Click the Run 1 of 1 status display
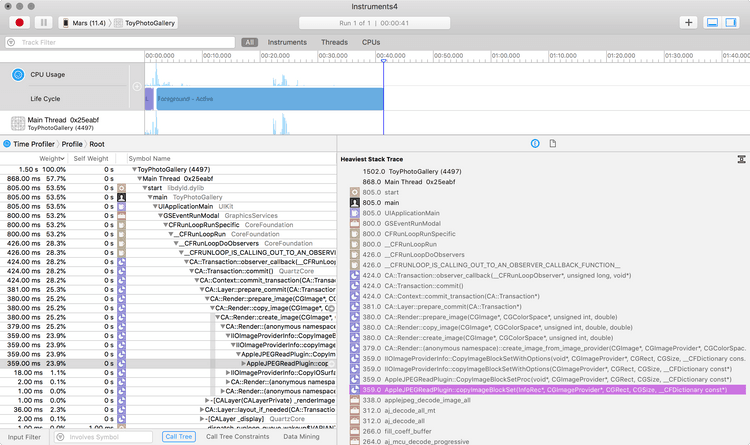 point(375,23)
